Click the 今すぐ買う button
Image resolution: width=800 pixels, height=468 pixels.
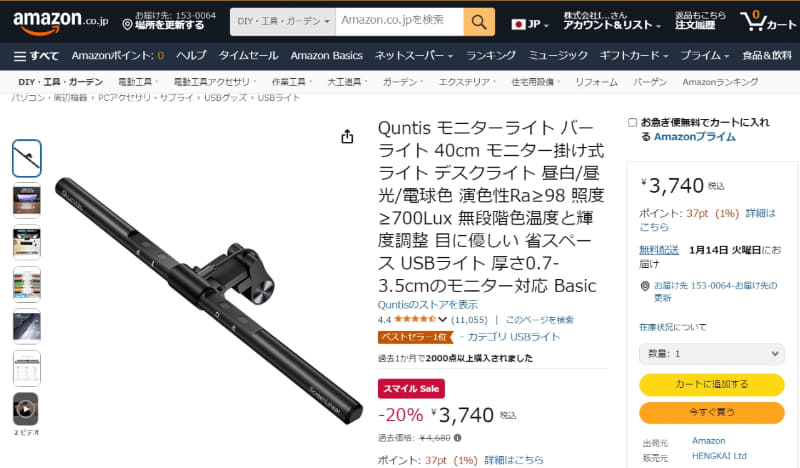pyautogui.click(x=712, y=412)
